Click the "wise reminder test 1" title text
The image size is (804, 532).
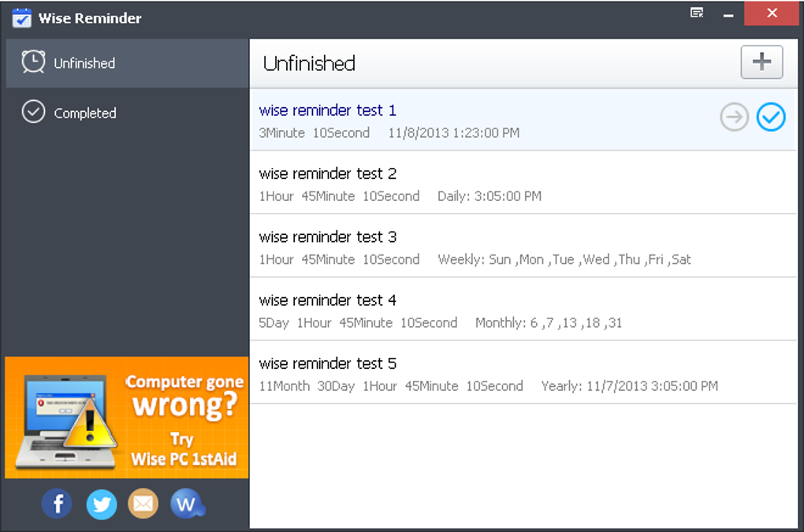coord(327,110)
